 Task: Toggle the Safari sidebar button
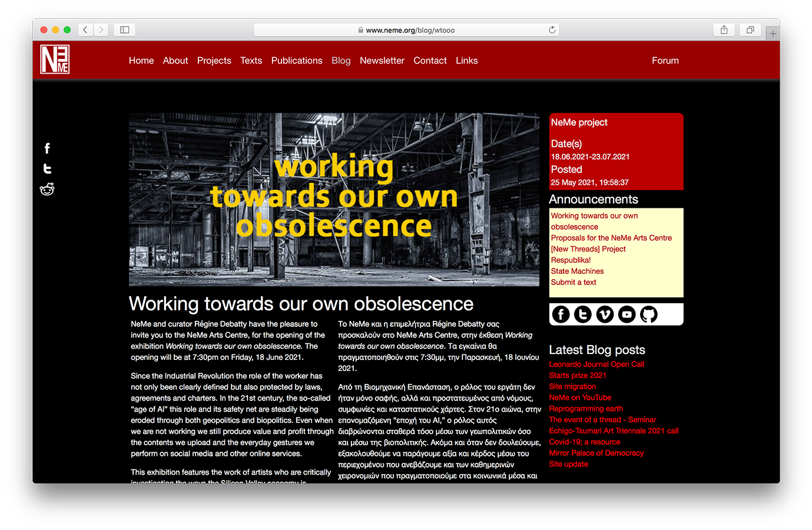[x=125, y=29]
